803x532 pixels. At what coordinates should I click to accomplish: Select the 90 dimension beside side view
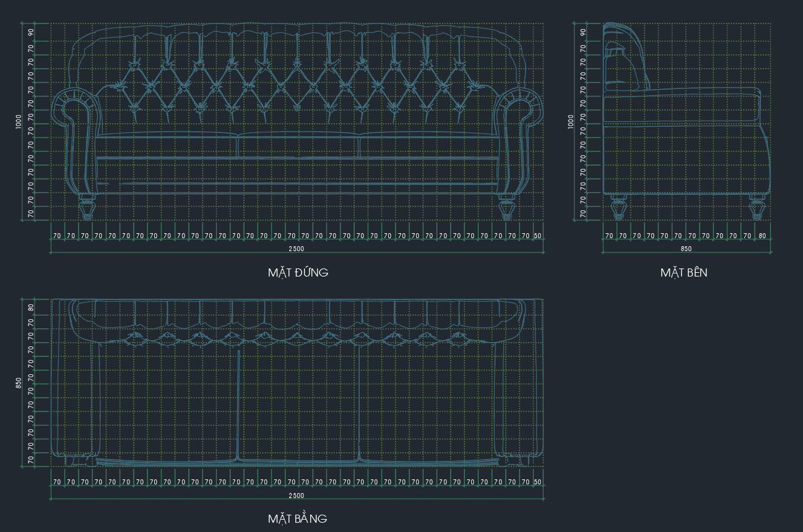click(x=583, y=32)
